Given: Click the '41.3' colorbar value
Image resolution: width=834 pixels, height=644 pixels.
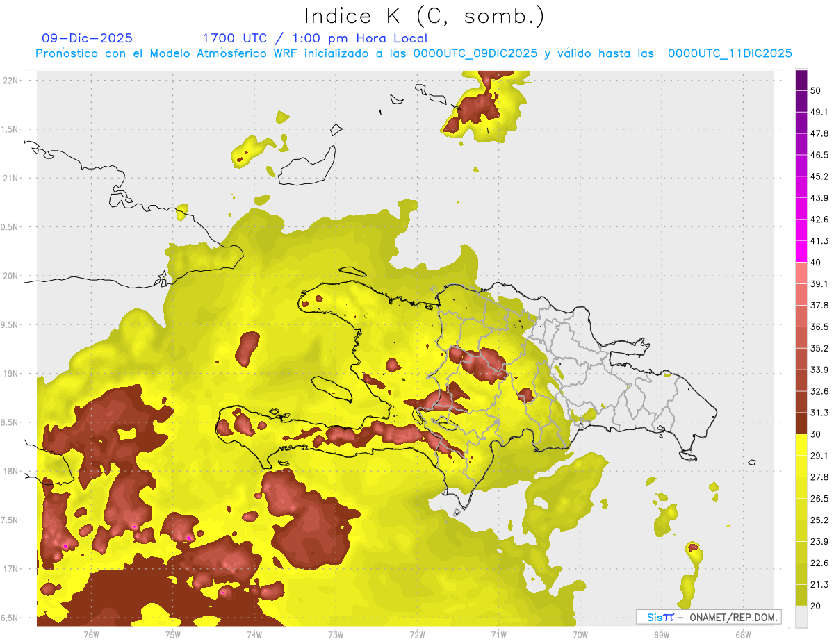Looking at the screenshot, I should 819,241.
